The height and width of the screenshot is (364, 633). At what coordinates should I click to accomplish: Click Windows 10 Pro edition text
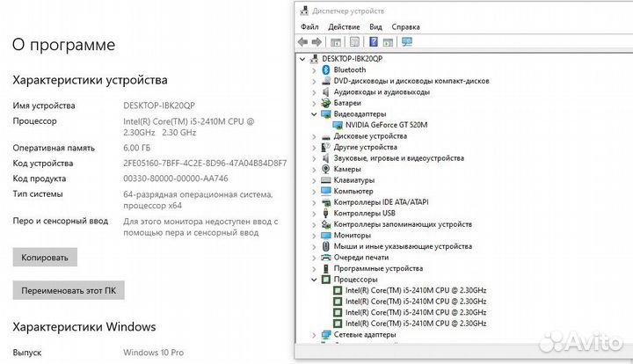point(153,353)
